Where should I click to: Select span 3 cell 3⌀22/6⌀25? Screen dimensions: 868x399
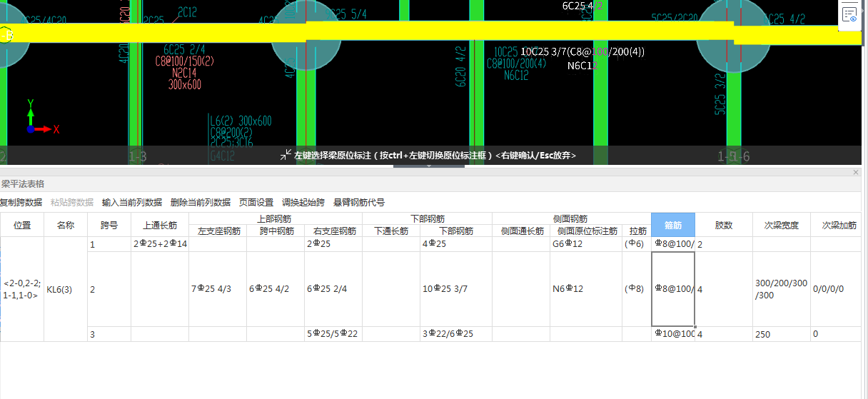[x=456, y=334]
